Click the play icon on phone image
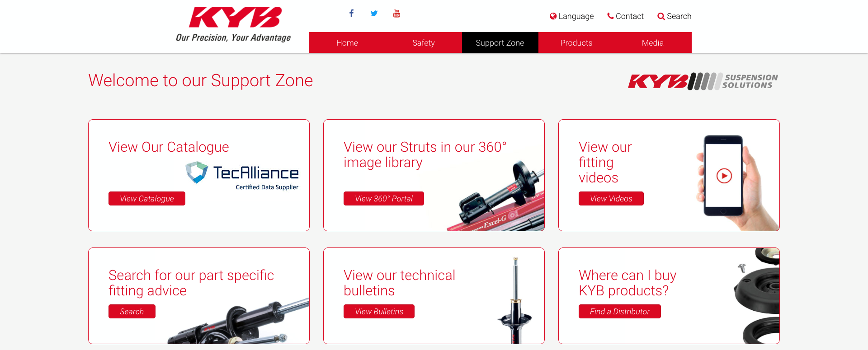This screenshot has width=868, height=350. coord(724,176)
